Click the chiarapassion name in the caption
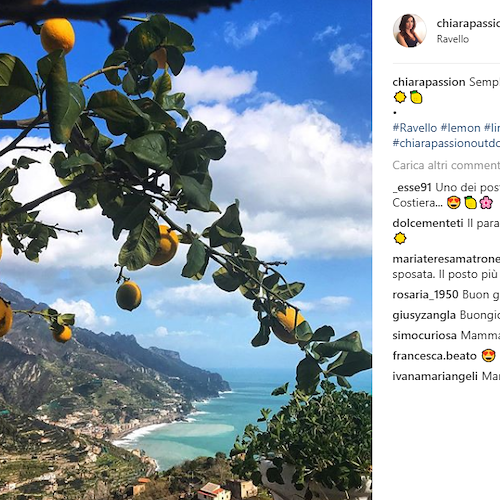 (429, 82)
